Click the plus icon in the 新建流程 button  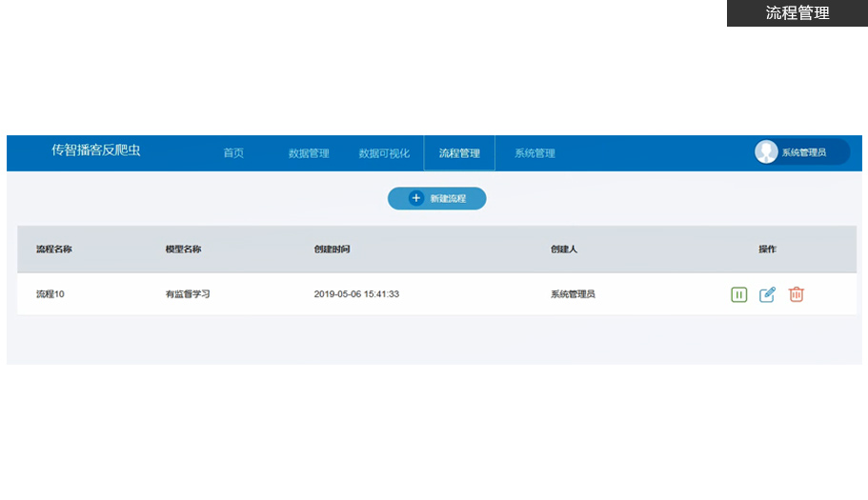(415, 198)
